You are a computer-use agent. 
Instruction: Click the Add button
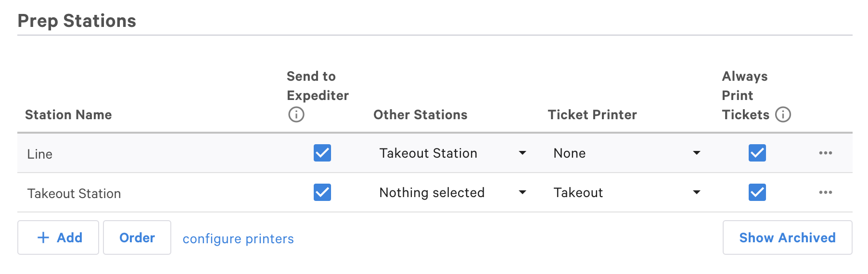[x=58, y=237]
